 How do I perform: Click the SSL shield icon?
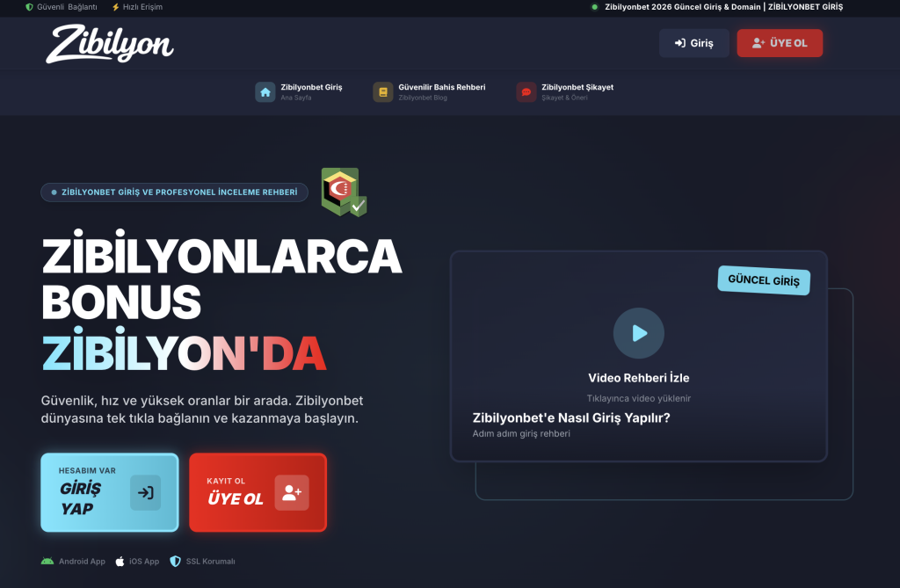click(175, 561)
